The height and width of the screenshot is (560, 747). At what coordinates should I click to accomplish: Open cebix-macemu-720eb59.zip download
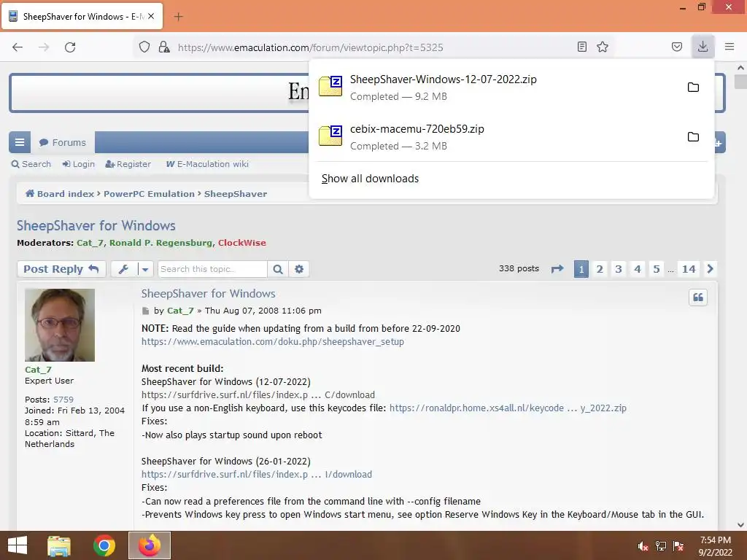[495, 136]
